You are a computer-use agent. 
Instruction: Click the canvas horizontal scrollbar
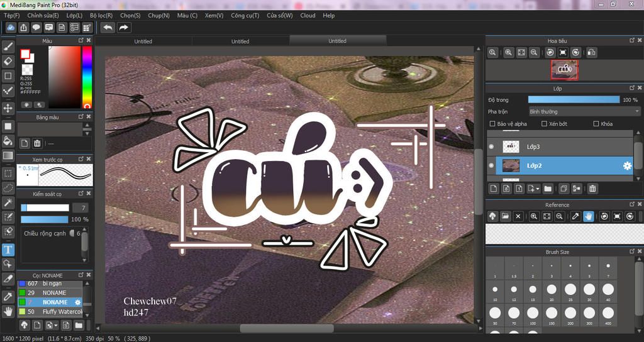pyautogui.click(x=287, y=328)
